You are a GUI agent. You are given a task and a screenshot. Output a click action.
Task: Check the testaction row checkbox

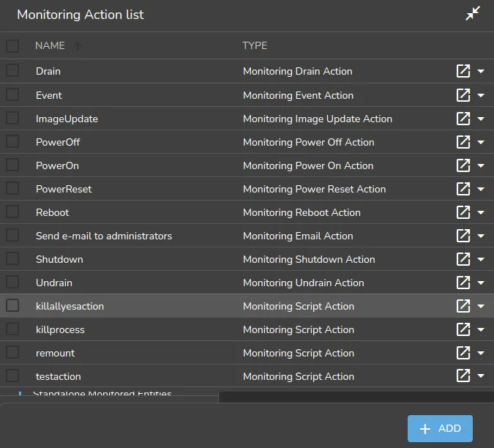point(12,376)
